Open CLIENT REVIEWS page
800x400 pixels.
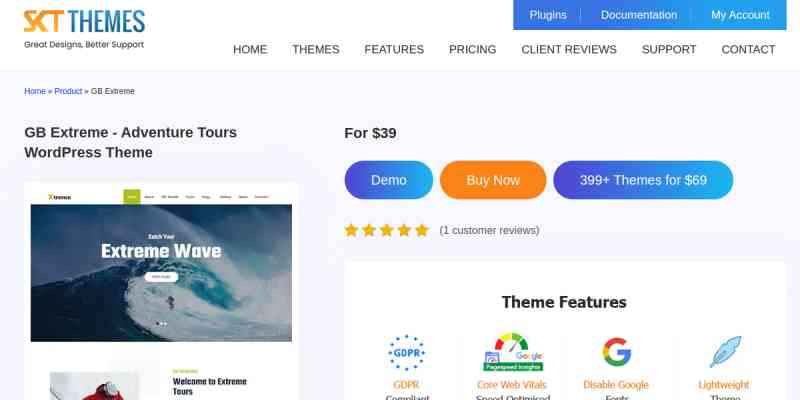[x=569, y=49]
